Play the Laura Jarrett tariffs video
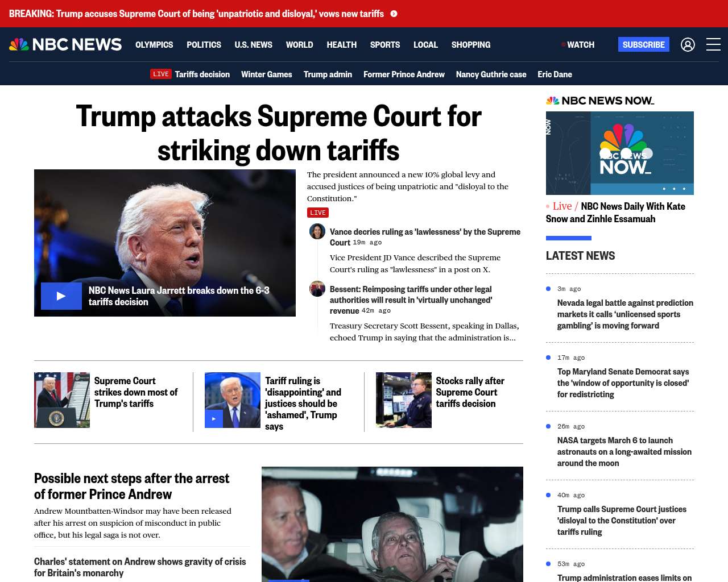728x582 pixels. point(61,296)
